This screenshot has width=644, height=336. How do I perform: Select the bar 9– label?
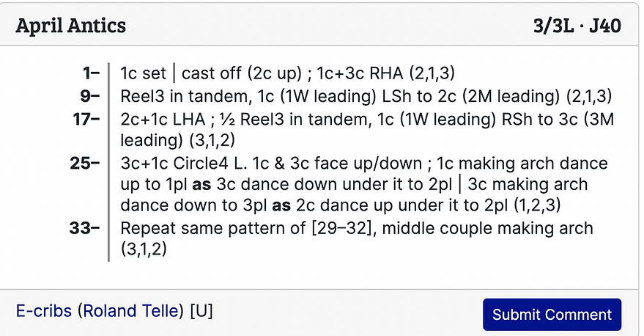[x=90, y=95]
